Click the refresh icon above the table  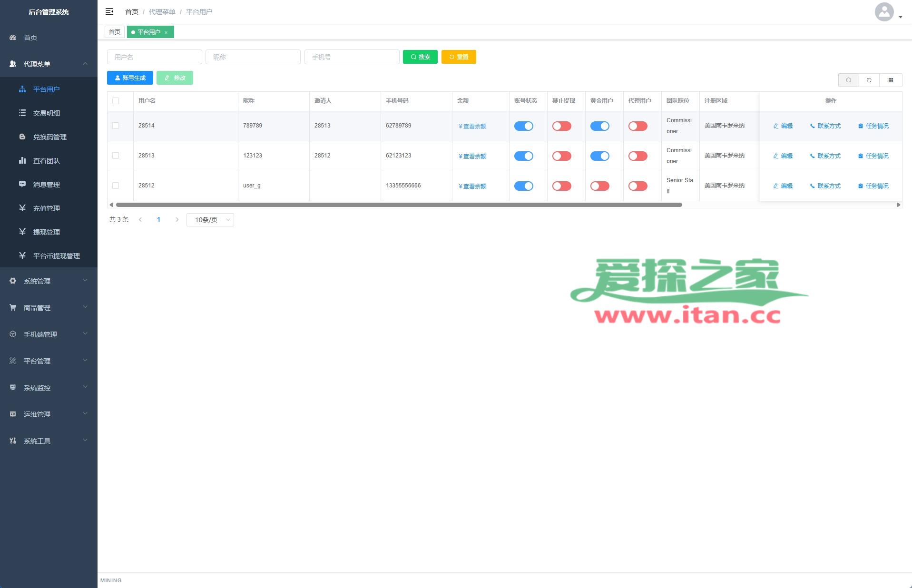(x=869, y=80)
